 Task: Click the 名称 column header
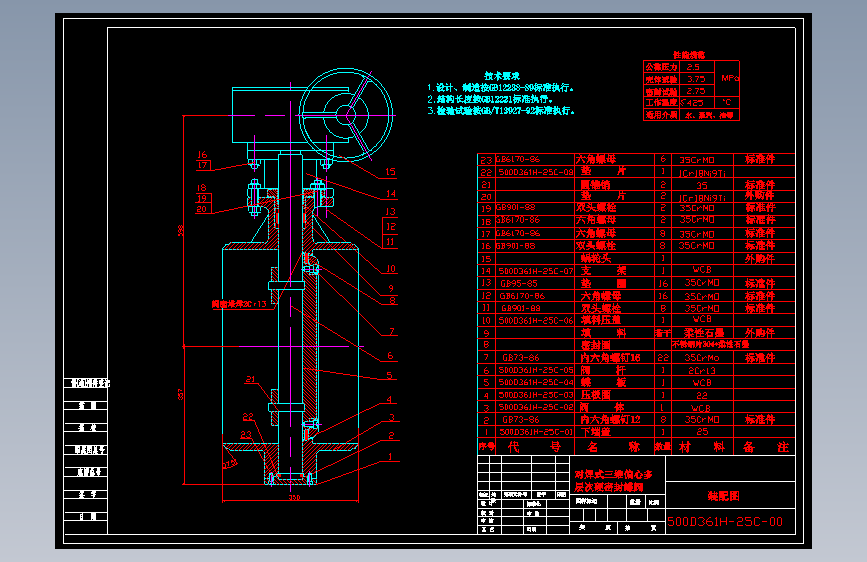pyautogui.click(x=614, y=446)
